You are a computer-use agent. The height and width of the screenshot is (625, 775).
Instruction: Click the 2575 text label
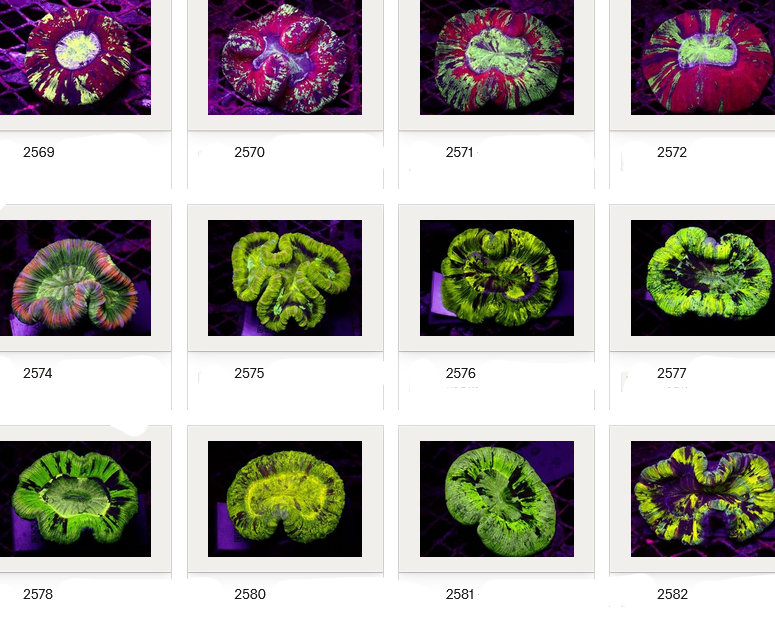pyautogui.click(x=249, y=374)
